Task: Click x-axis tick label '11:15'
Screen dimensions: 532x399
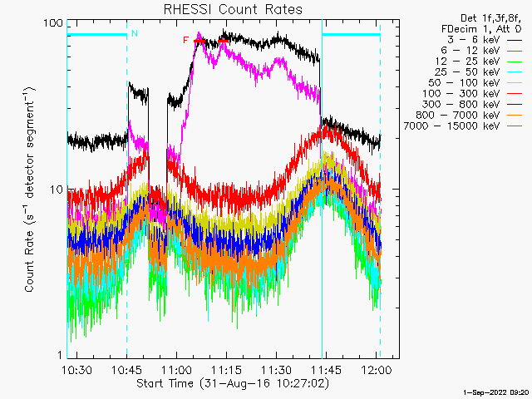Action: 226,370
